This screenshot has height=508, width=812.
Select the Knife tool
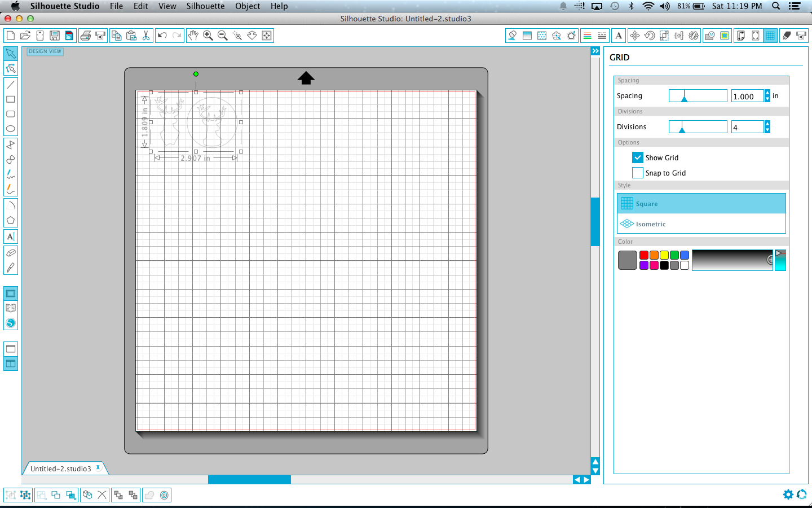11,267
